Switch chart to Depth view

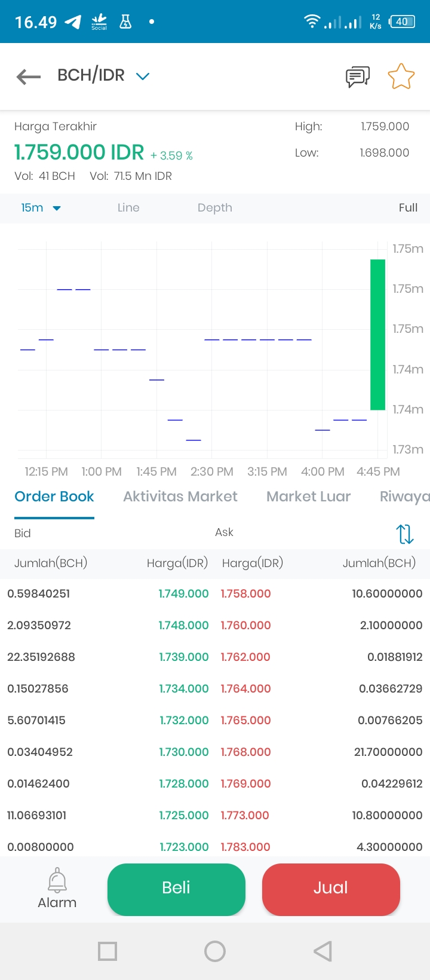click(215, 207)
